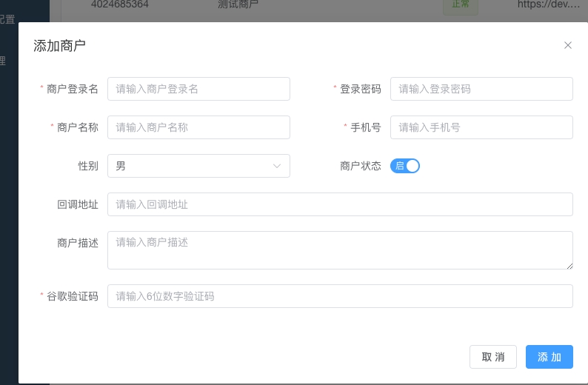588x385 pixels.
Task: Close the 添加商户 dialog with X icon
Action: pos(568,45)
